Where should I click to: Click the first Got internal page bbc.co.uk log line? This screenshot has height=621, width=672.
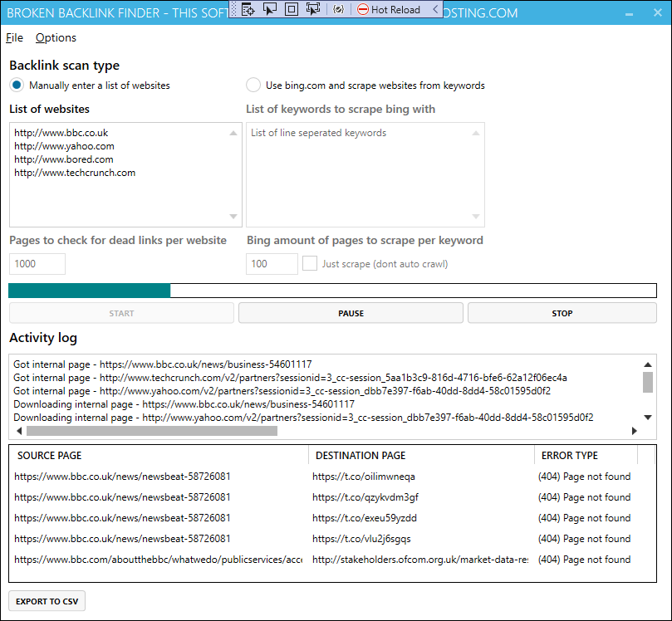pos(163,364)
